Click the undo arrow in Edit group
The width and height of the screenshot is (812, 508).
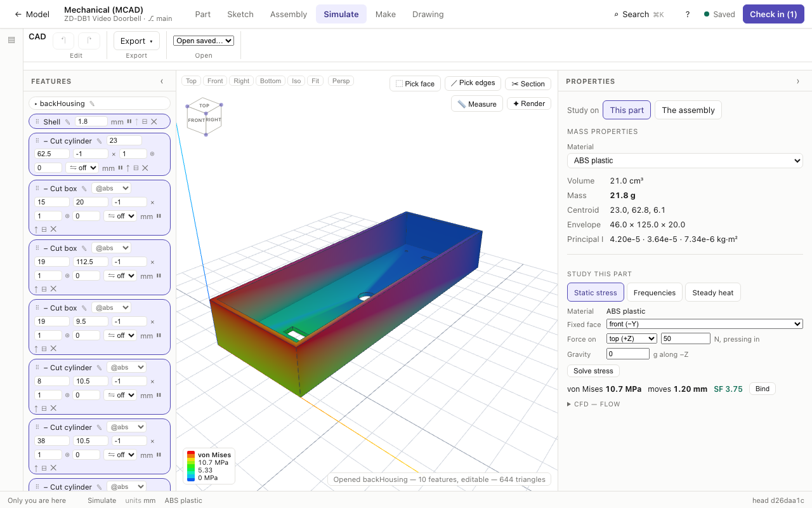[x=63, y=41]
